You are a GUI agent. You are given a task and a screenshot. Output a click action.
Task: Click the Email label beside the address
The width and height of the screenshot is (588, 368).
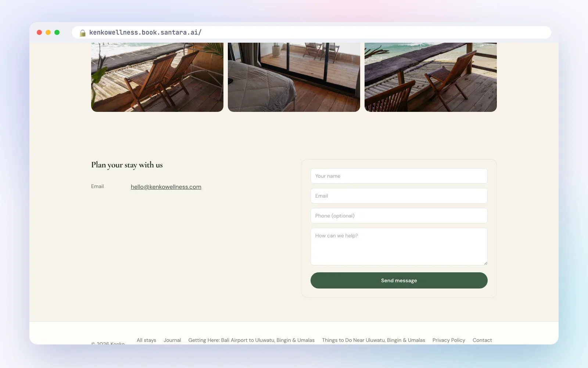[97, 186]
